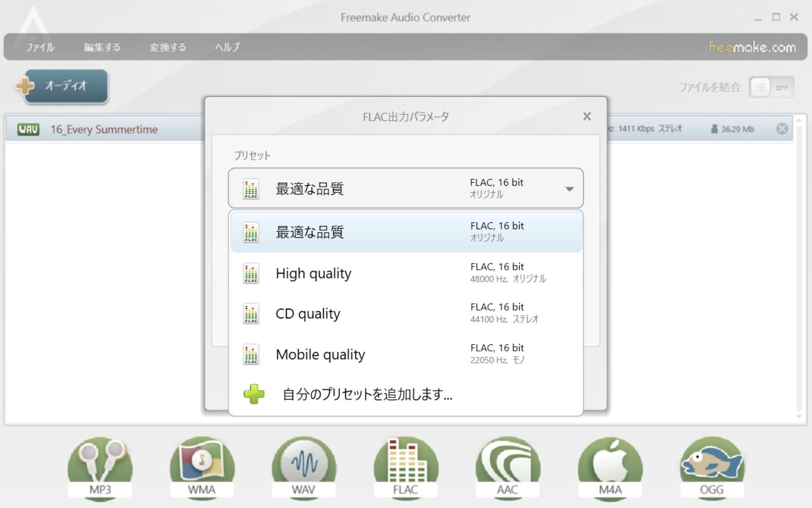Viewport: 812px width, 508px height.
Task: Select the MP3 output format icon
Action: click(x=100, y=466)
